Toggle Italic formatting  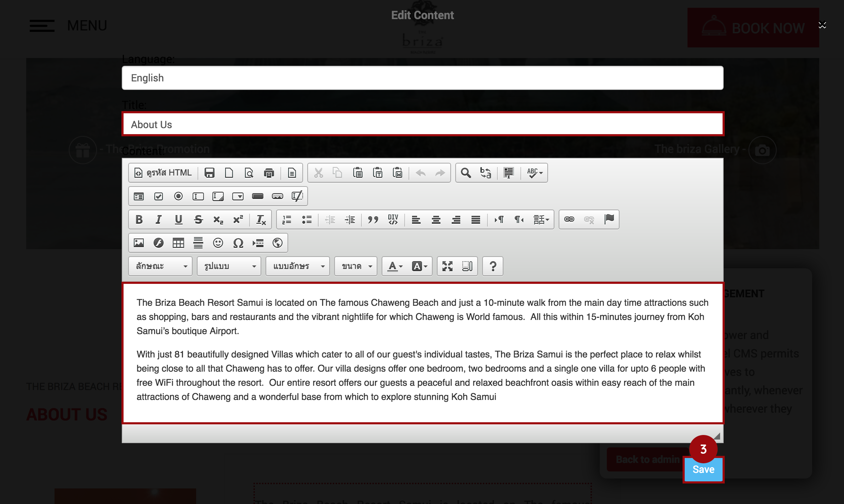coord(159,219)
